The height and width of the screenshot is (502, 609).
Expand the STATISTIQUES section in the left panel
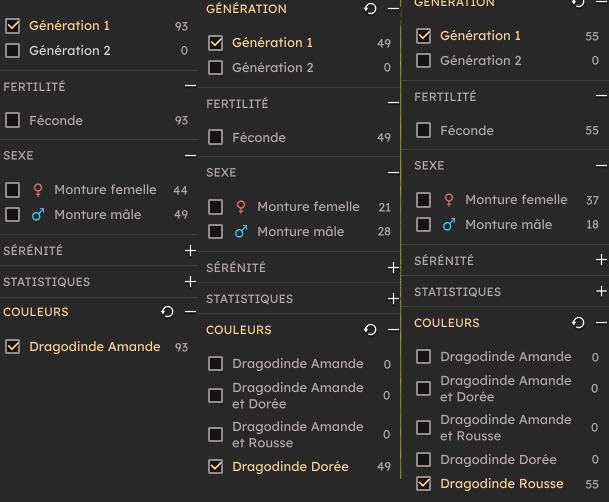pyautogui.click(x=190, y=281)
